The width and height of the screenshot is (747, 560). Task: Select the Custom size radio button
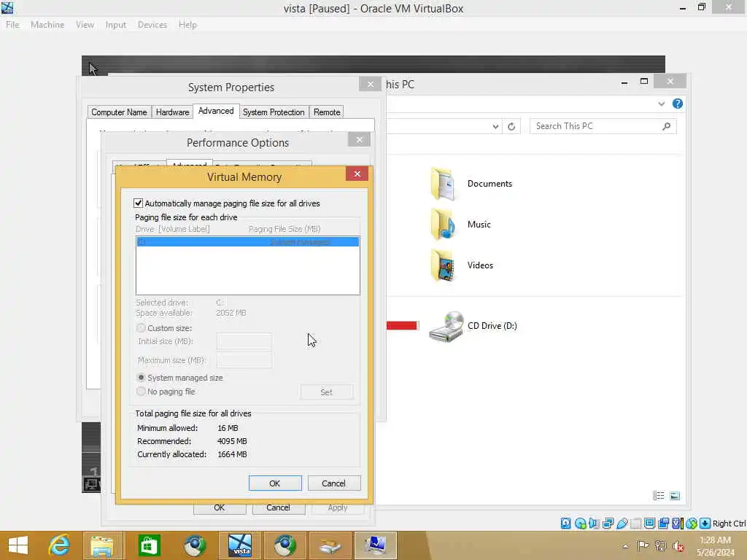pos(141,328)
